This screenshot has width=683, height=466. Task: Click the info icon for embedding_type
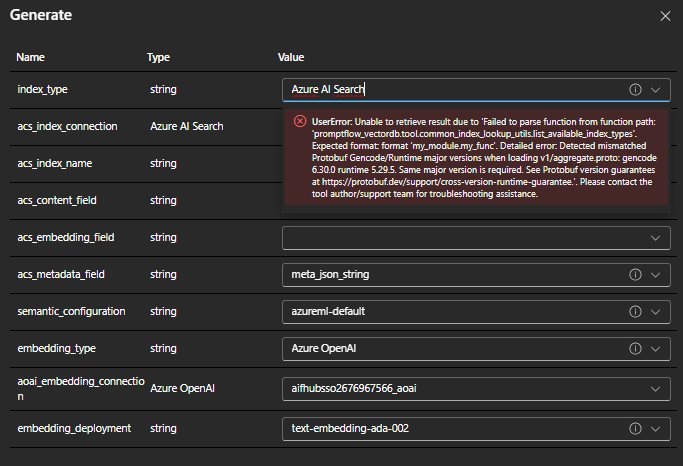pyautogui.click(x=635, y=349)
